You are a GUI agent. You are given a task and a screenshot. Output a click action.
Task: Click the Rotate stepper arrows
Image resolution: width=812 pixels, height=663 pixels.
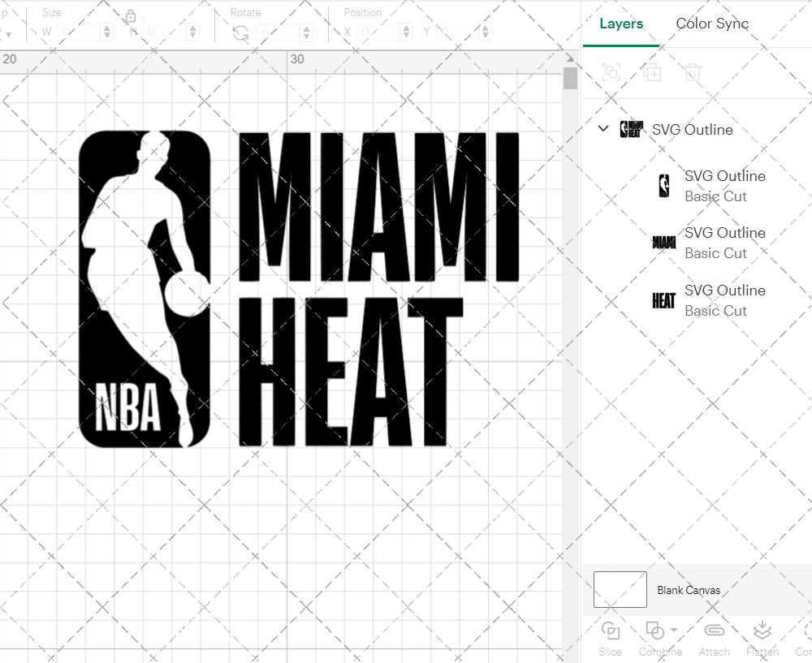(x=307, y=32)
